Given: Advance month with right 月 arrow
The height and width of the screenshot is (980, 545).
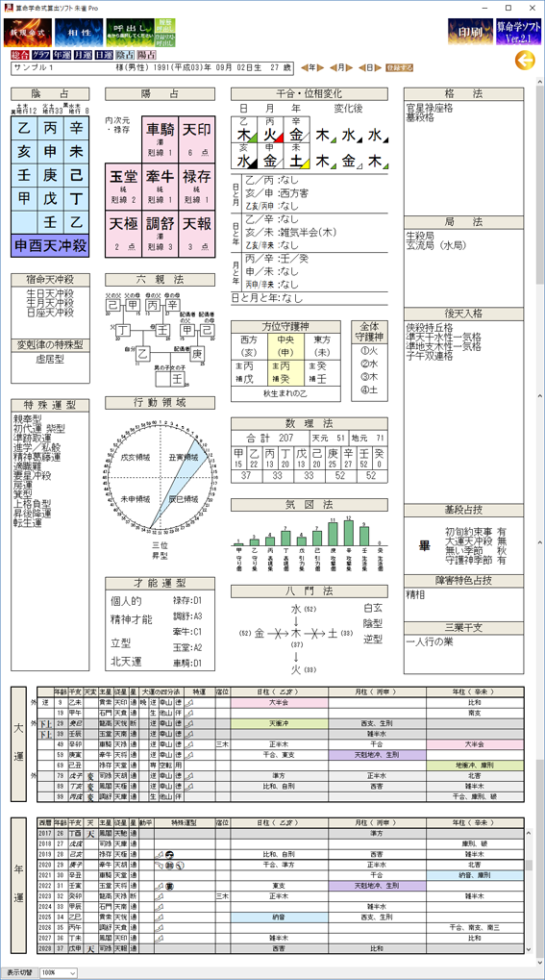Looking at the screenshot, I should pos(348,67).
